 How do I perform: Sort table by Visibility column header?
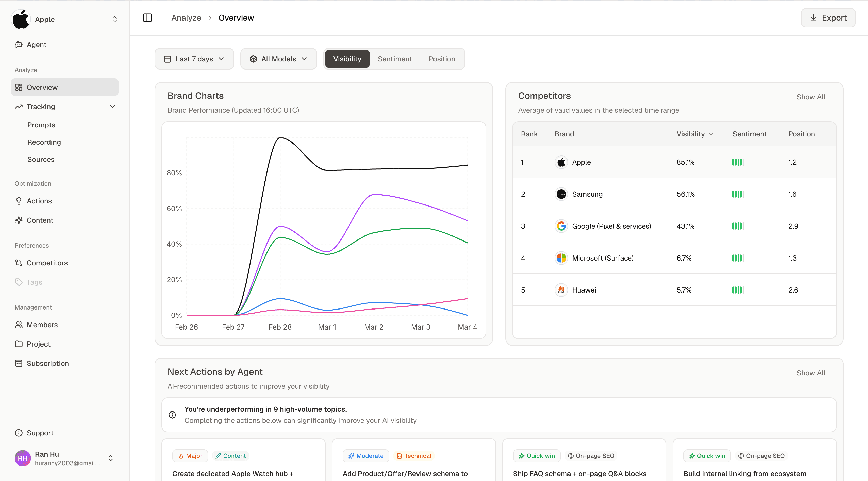[x=694, y=134]
